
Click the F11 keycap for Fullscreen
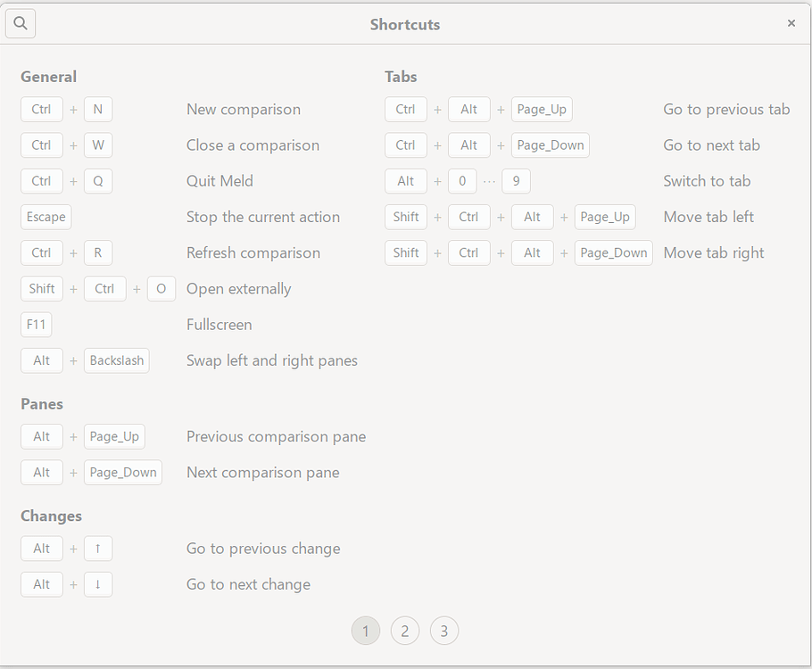click(36, 325)
